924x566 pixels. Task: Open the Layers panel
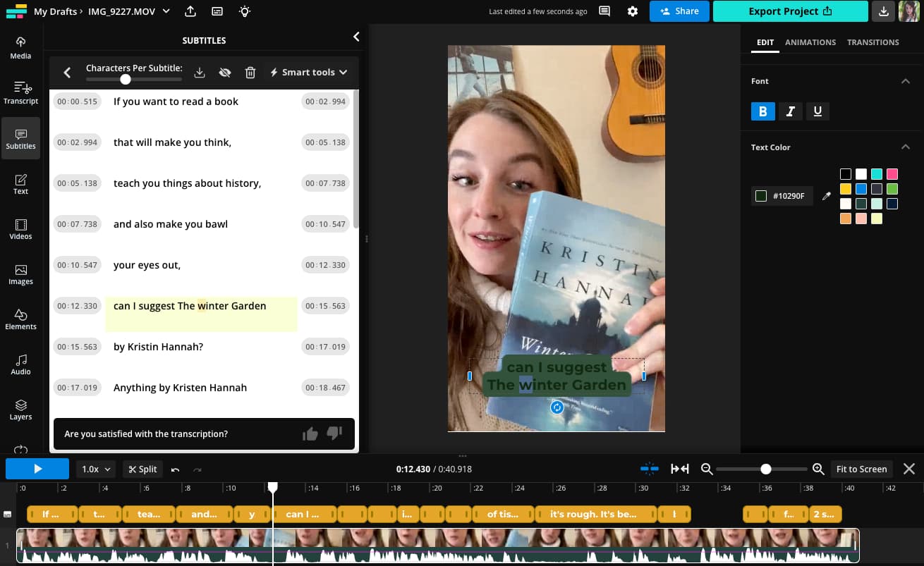(20, 409)
